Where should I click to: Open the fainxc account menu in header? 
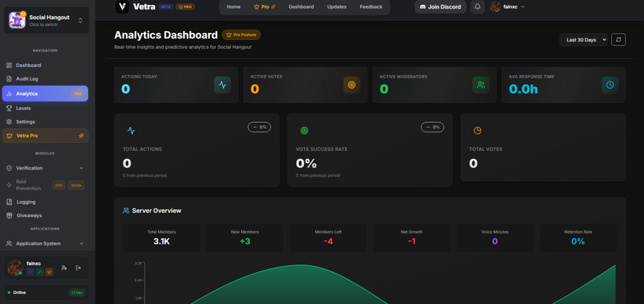click(507, 6)
